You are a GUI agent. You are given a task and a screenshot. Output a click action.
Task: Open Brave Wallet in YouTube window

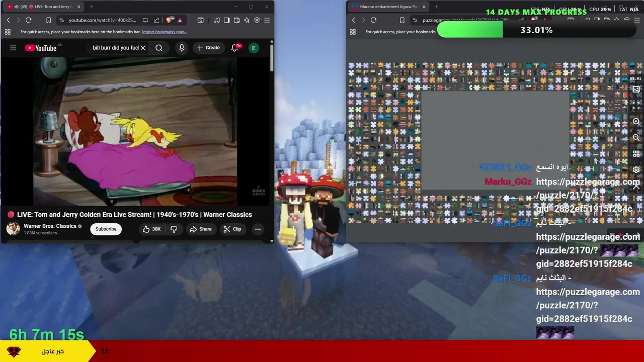[x=236, y=20]
